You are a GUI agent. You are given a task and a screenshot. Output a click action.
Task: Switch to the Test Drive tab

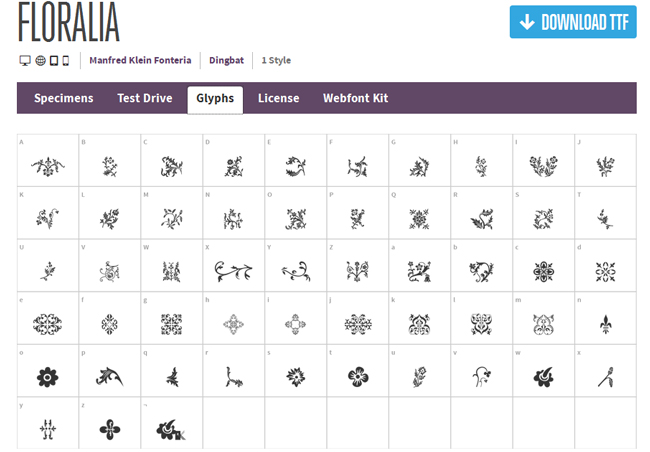point(145,98)
